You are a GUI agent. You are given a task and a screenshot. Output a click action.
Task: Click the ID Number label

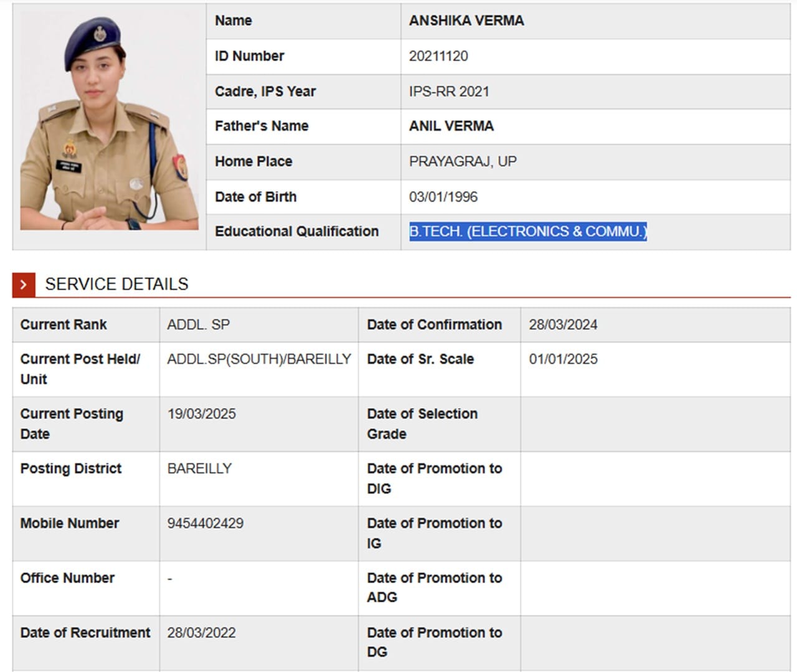249,56
